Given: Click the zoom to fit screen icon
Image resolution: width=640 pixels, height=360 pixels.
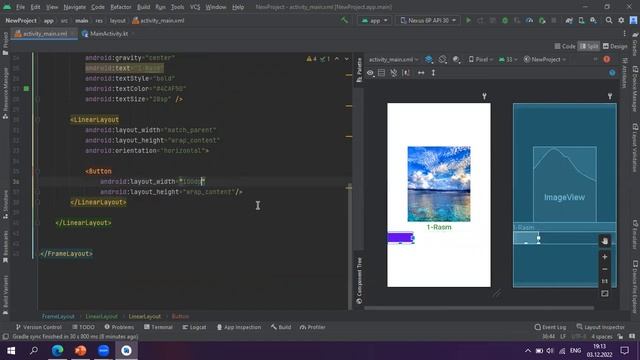Looking at the screenshot, I should click(604, 293).
